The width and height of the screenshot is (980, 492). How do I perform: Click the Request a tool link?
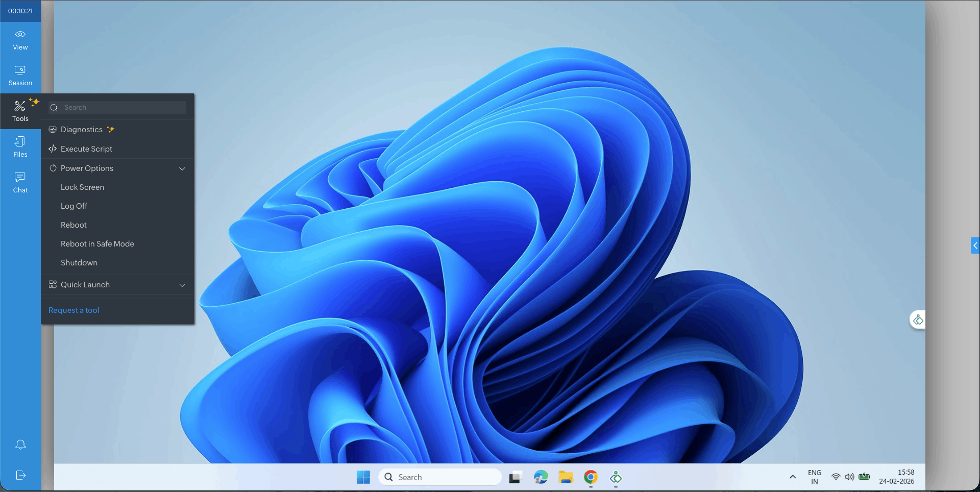[73, 310]
